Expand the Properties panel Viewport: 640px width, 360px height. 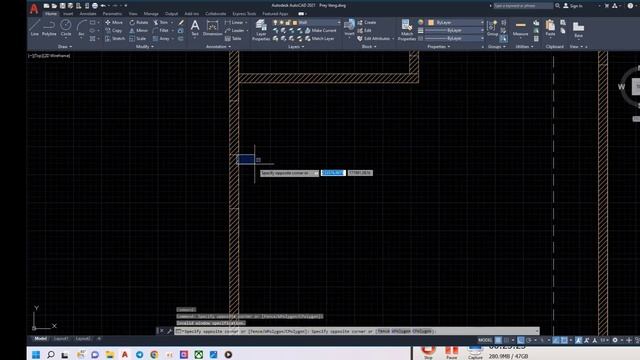pyautogui.click(x=438, y=47)
